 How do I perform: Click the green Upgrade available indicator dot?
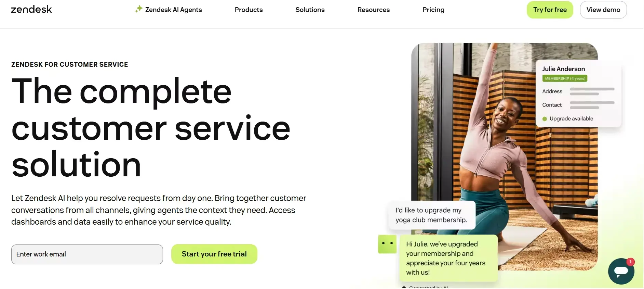(x=544, y=118)
